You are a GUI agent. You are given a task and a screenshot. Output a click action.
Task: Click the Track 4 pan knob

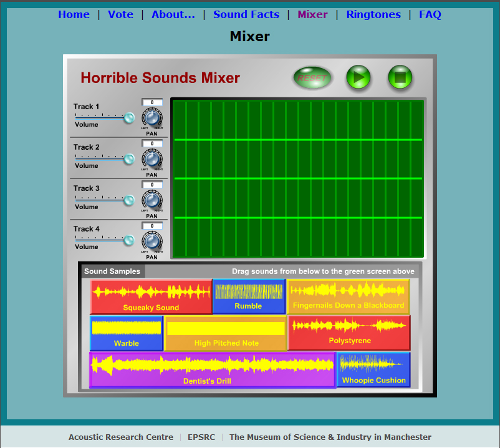pos(151,241)
